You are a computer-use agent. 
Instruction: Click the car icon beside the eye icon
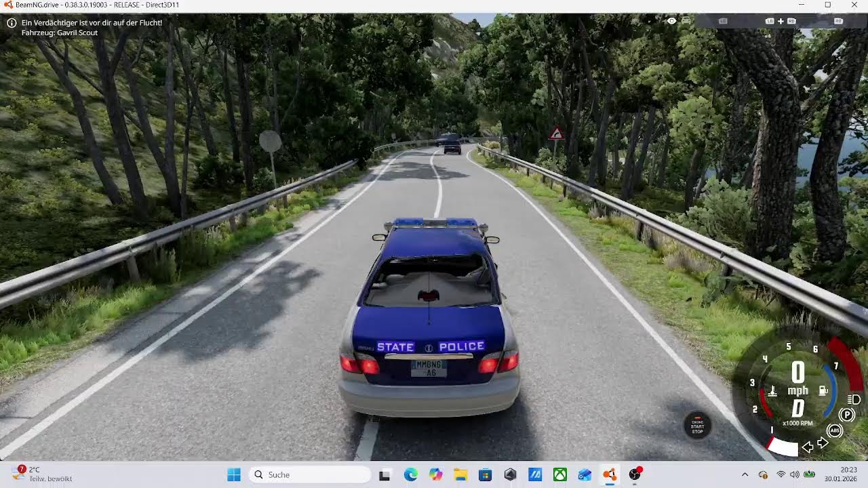tap(686, 21)
